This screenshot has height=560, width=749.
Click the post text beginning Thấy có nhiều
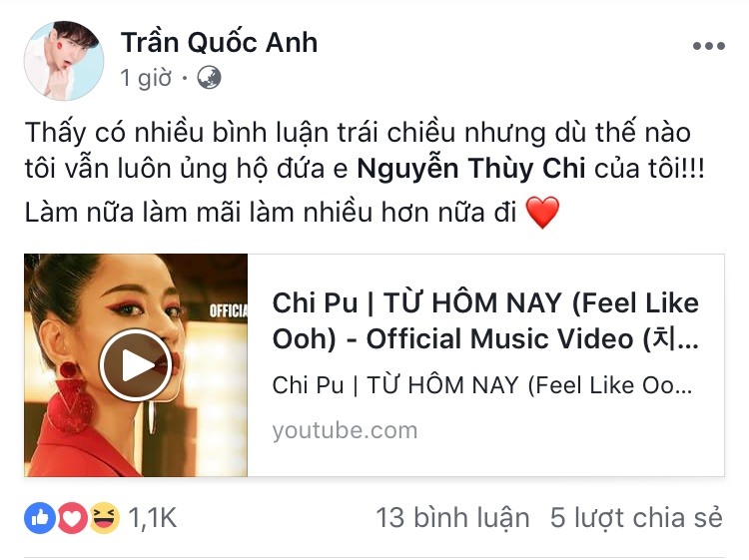coord(365,173)
